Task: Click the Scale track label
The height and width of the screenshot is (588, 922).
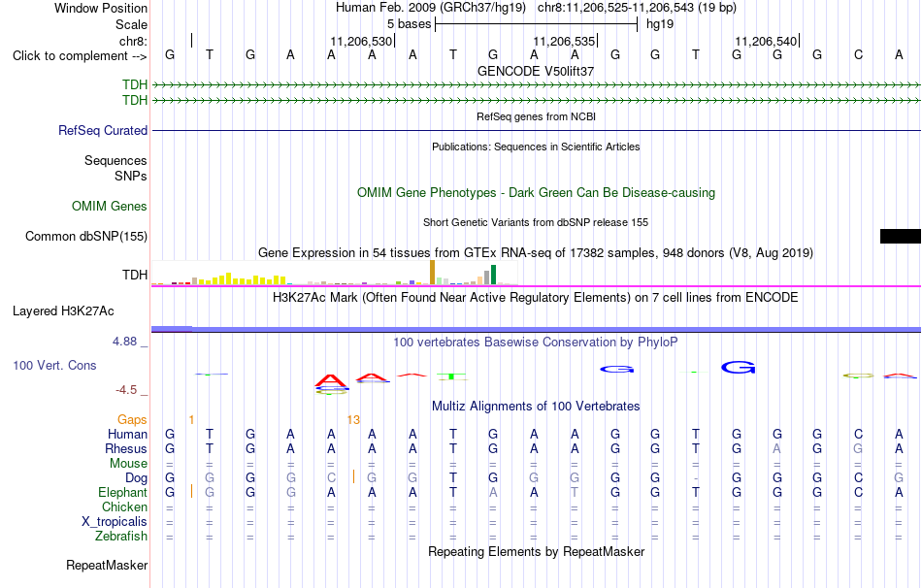Action: tap(131, 24)
